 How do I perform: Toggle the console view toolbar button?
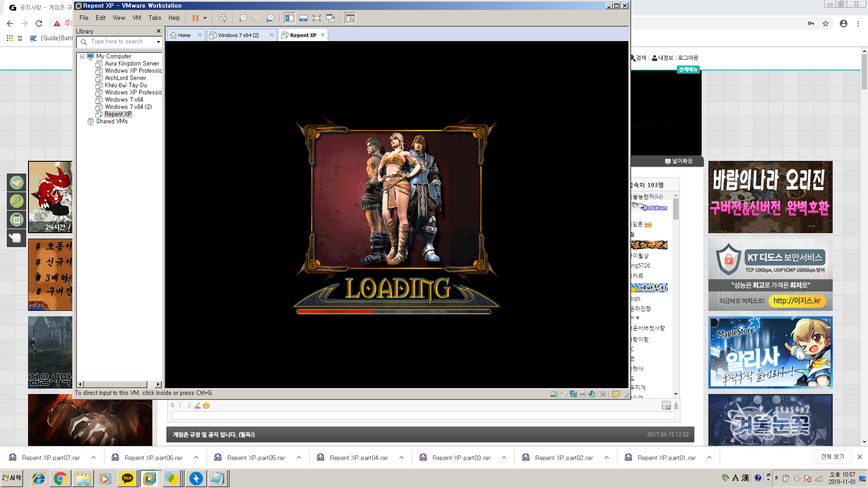(x=350, y=18)
